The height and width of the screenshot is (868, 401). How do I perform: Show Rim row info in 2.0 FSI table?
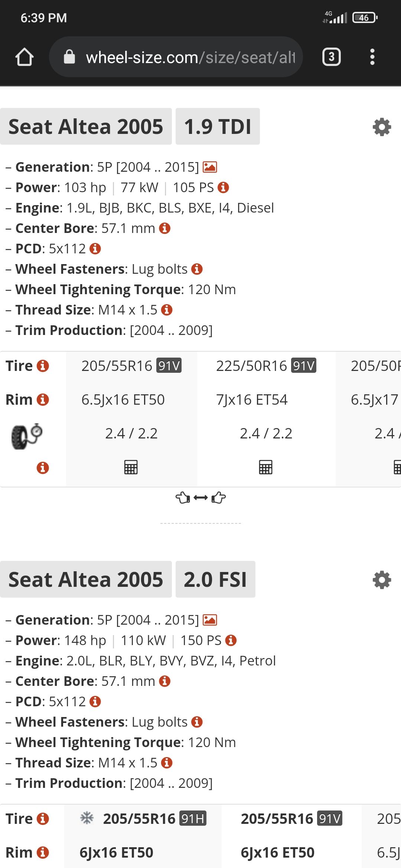pos(43,852)
